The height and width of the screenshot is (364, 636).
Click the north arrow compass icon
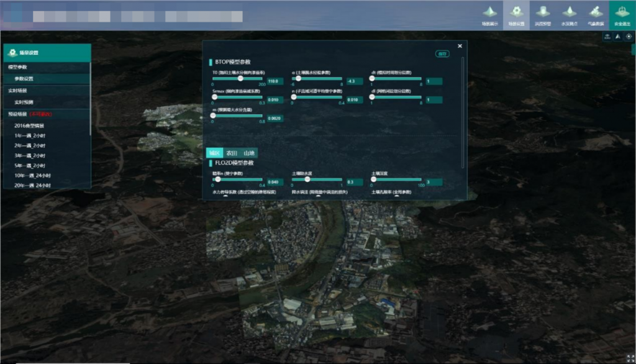pos(618,37)
